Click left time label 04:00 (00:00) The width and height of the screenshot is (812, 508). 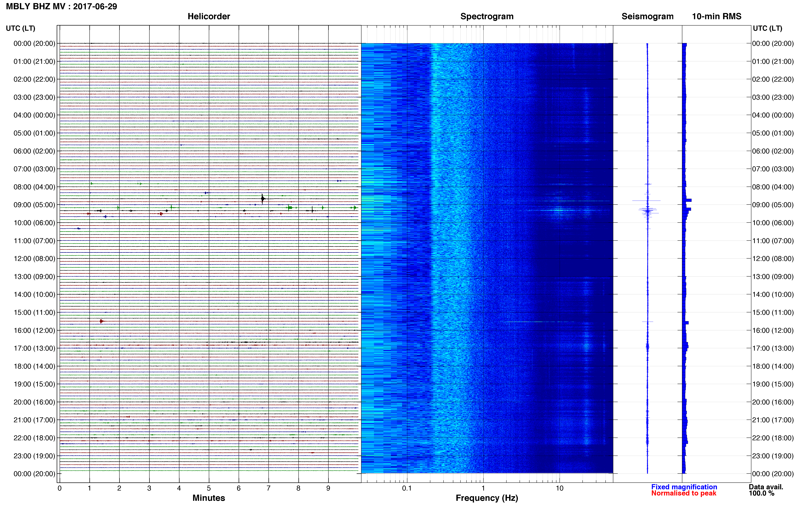(34, 115)
